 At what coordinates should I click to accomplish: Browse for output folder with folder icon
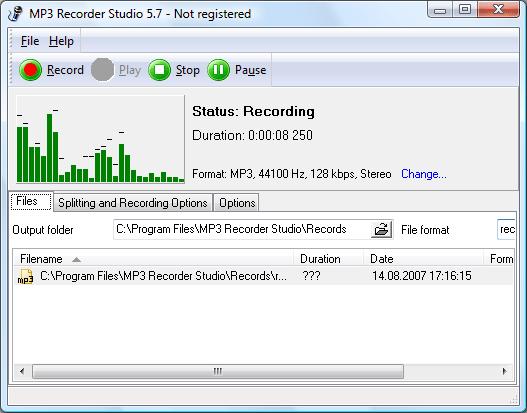382,230
